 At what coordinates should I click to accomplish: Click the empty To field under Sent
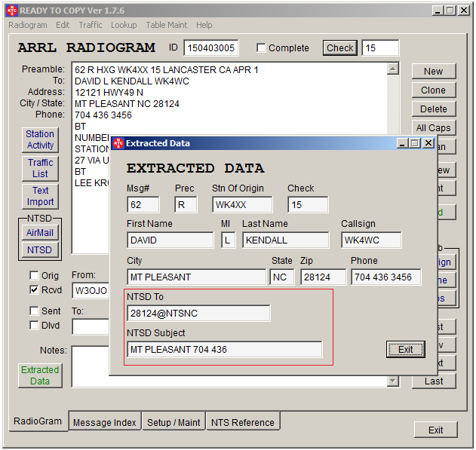pos(91,326)
